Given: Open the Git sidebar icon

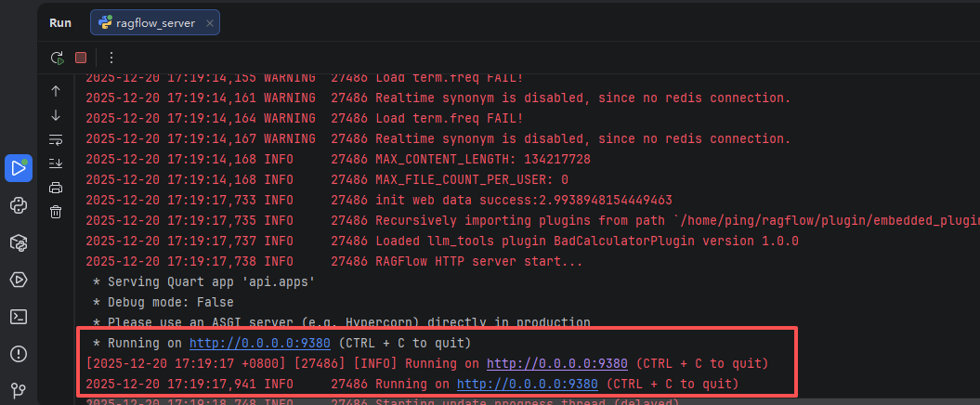Looking at the screenshot, I should [19, 391].
